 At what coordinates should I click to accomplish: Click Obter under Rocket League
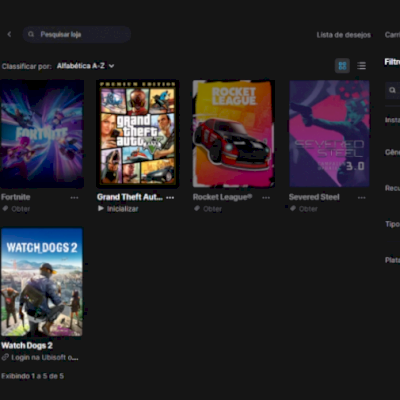212,209
